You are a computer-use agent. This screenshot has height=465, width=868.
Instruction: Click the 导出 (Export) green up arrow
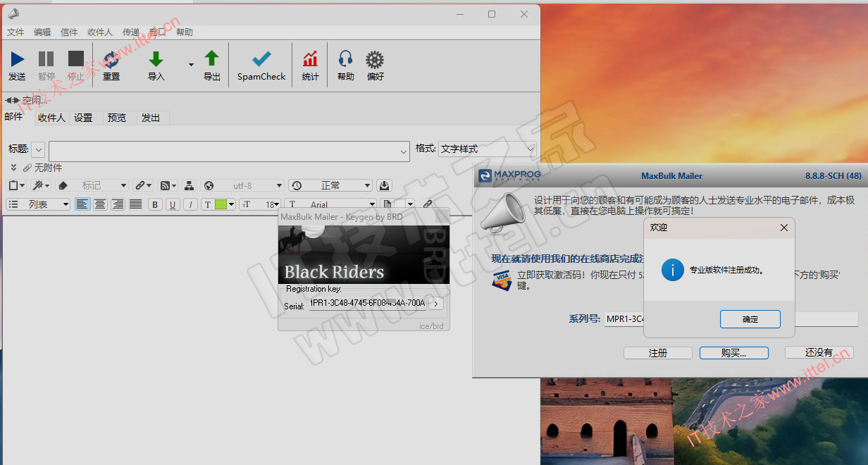(211, 59)
